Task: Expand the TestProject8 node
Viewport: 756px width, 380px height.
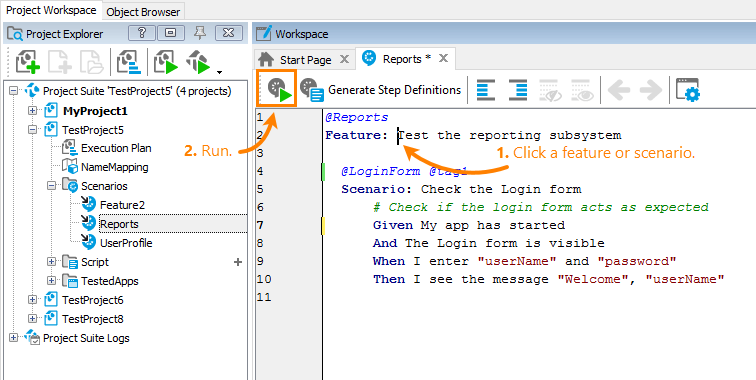Action: pyautogui.click(x=32, y=319)
